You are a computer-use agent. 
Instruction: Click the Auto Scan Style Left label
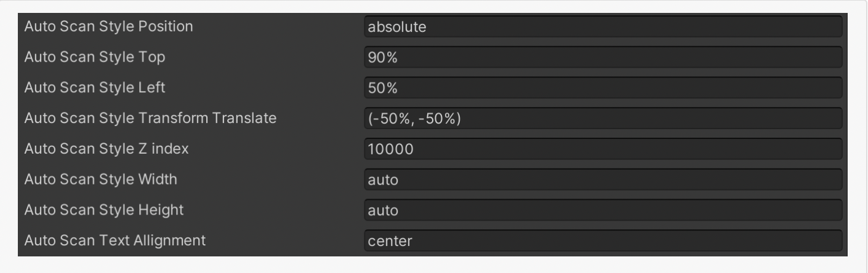tap(94, 88)
